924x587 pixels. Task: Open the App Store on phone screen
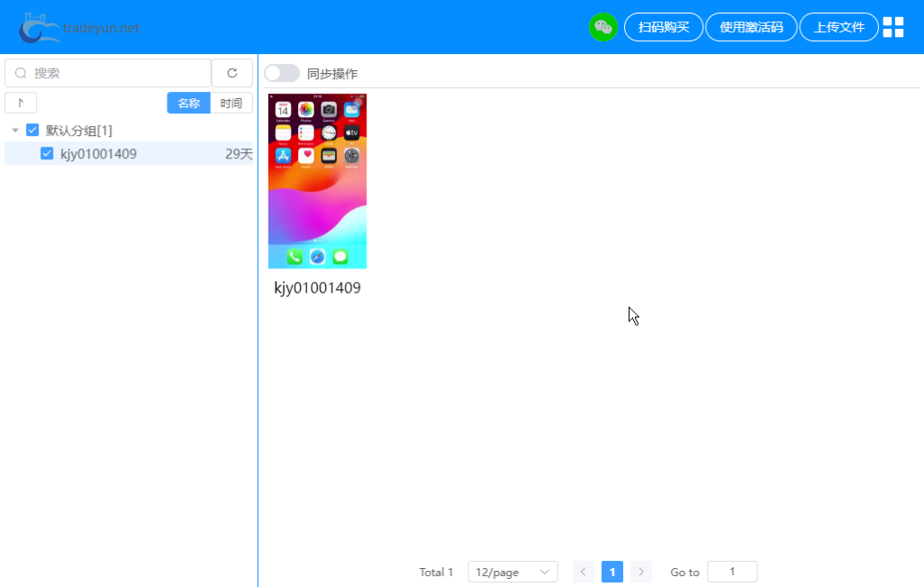[283, 156]
